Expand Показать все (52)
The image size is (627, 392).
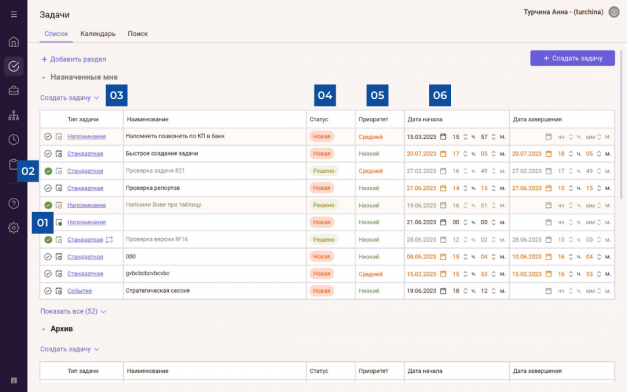click(73, 311)
